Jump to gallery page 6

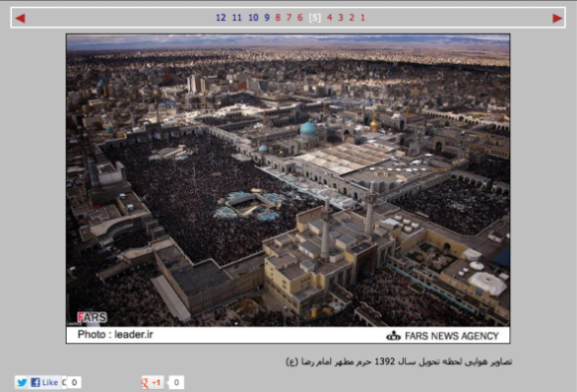click(x=300, y=18)
